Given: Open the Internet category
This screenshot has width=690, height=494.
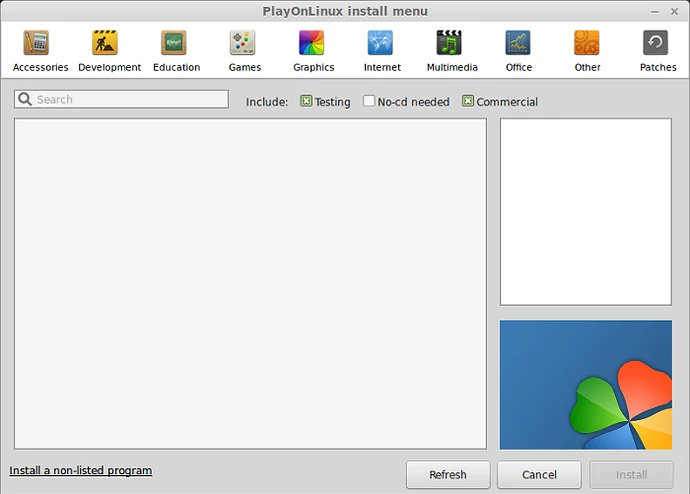Looking at the screenshot, I should [382, 44].
